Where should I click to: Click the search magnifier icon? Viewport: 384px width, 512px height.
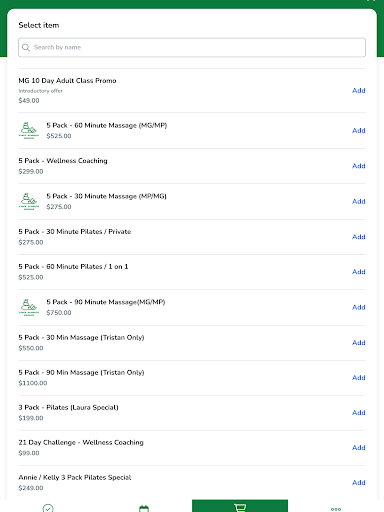coord(26,47)
